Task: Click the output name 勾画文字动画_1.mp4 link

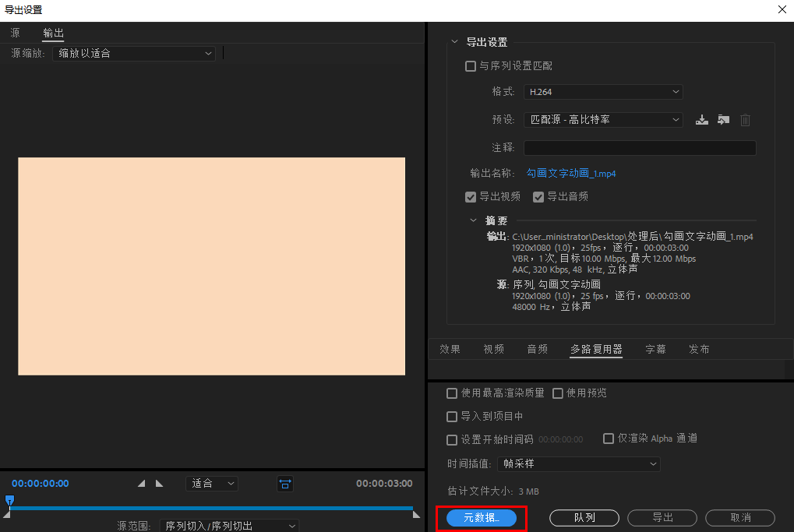Action: (x=571, y=174)
